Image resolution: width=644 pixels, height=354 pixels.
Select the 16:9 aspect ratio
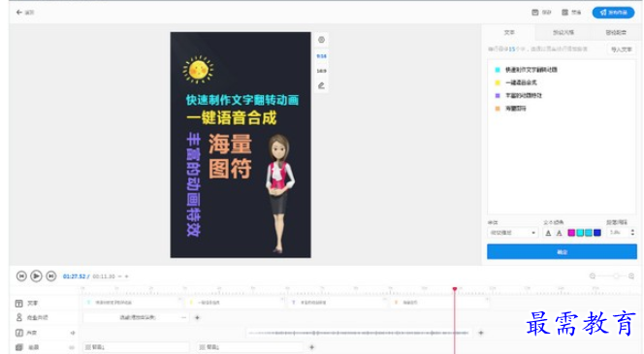point(321,71)
